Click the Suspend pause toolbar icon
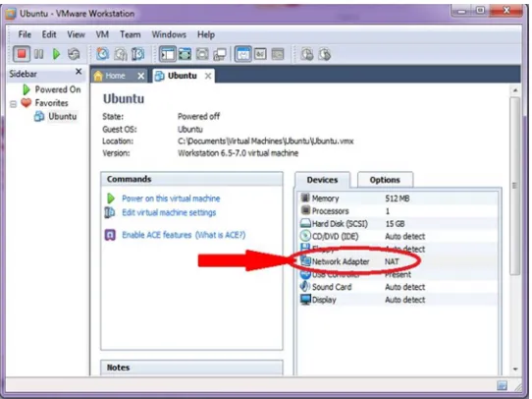The height and width of the screenshot is (399, 532). point(38,54)
